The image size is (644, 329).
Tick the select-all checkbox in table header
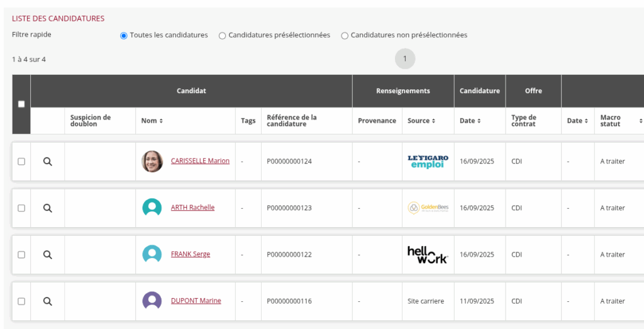click(x=21, y=104)
